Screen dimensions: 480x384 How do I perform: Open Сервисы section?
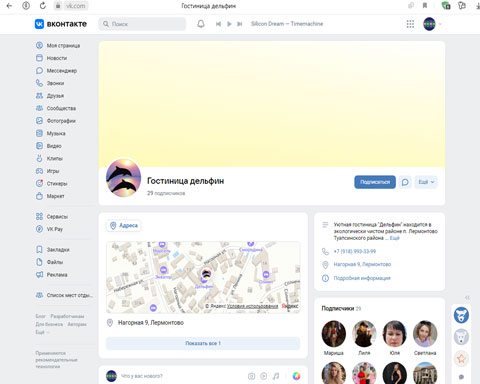pyautogui.click(x=52, y=217)
